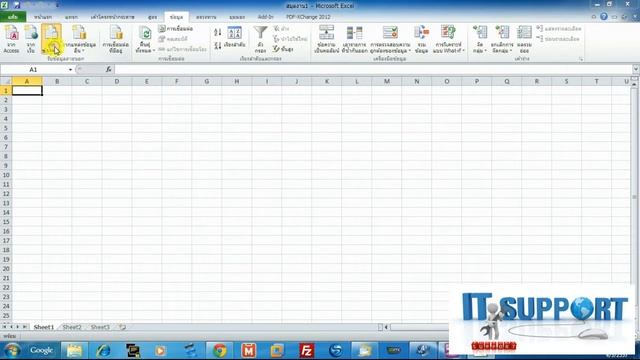Click the Group outline icon
Image resolution: width=640 pixels, height=360 pixels.
pyautogui.click(x=480, y=33)
